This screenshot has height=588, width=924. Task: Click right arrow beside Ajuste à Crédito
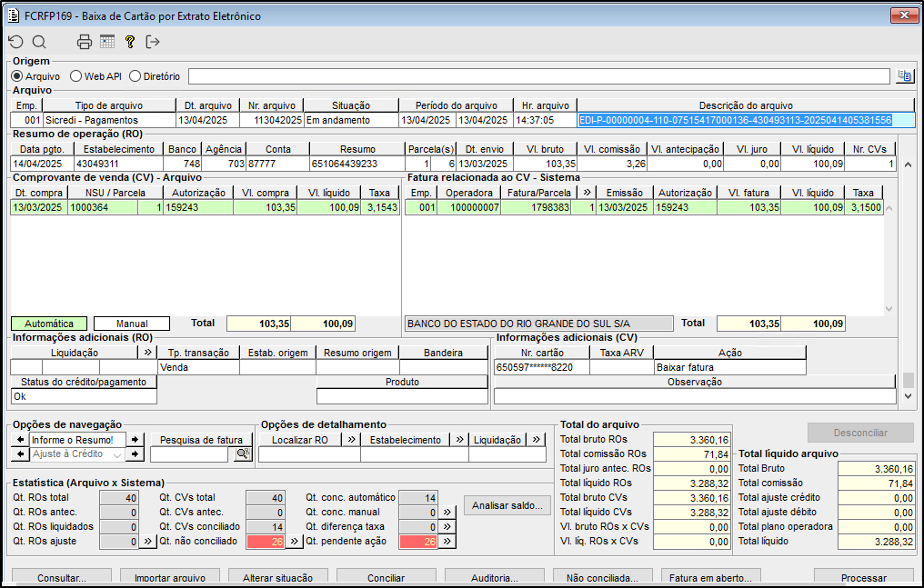[x=135, y=453]
